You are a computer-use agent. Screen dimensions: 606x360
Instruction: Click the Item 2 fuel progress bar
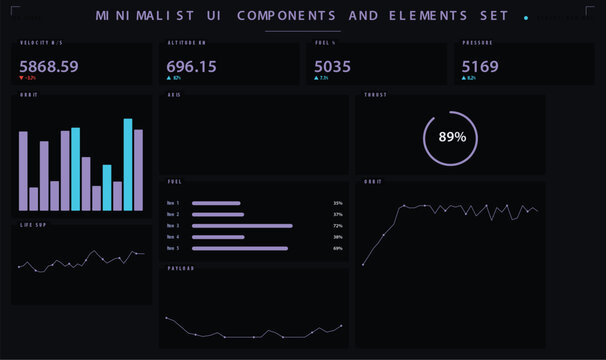[218, 214]
